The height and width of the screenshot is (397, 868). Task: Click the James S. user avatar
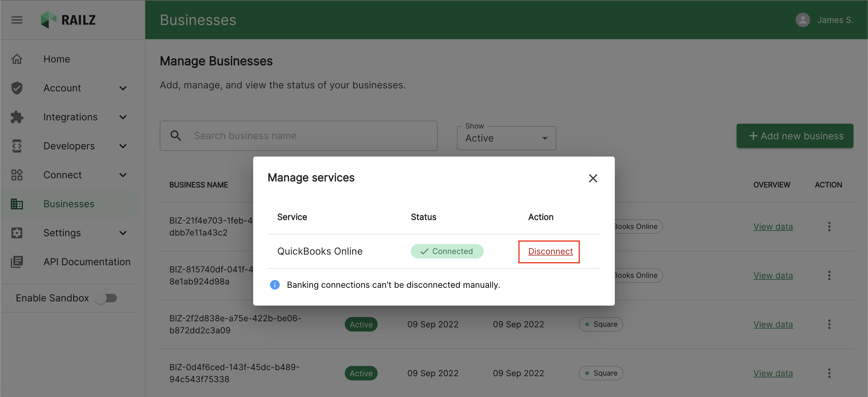(803, 20)
